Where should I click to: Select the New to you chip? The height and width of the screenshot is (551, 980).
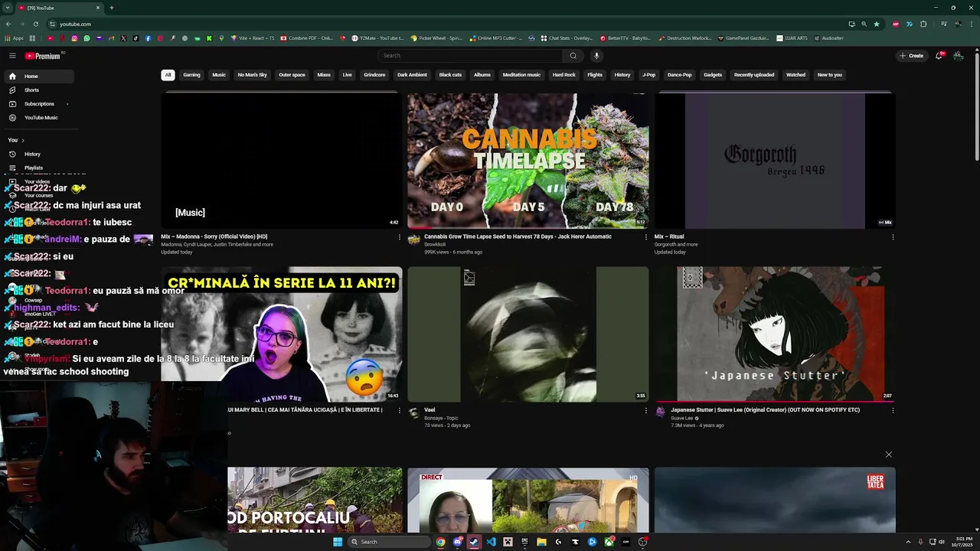(830, 75)
